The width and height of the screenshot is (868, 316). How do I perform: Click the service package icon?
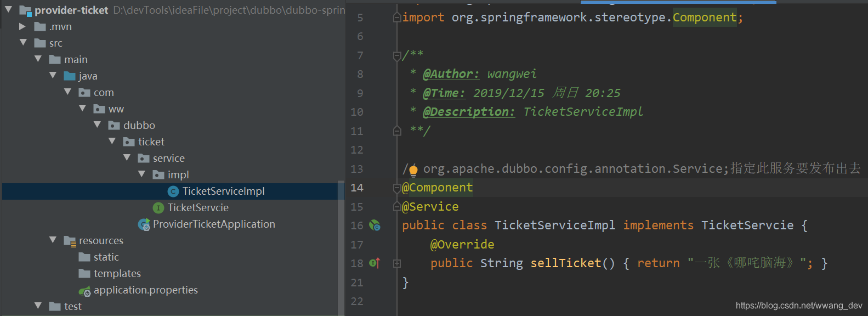pyautogui.click(x=144, y=158)
